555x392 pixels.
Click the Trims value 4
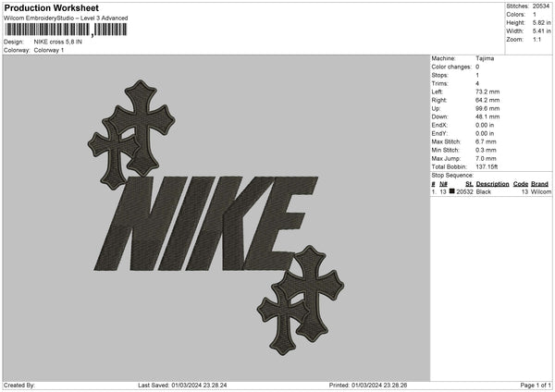[x=477, y=83]
